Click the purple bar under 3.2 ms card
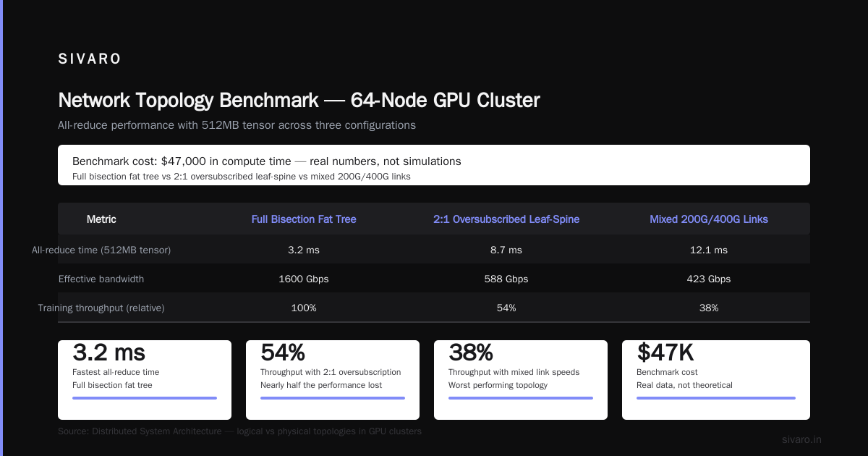This screenshot has width=868, height=456. (145, 398)
